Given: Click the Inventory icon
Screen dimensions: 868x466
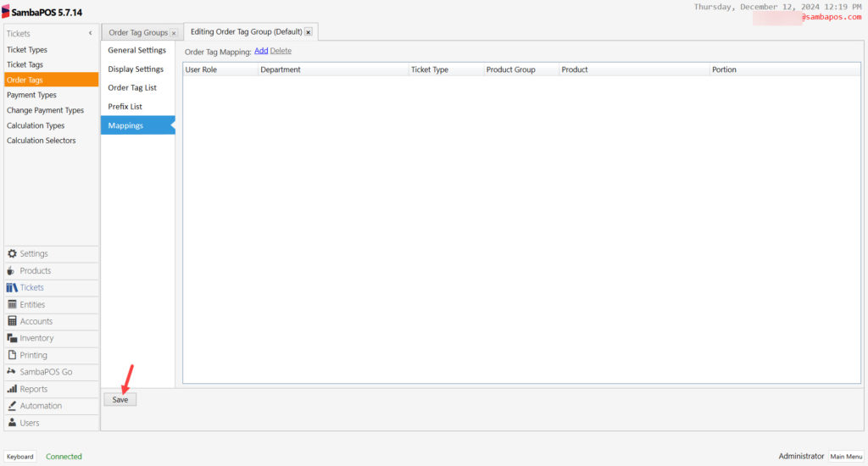Looking at the screenshot, I should point(12,338).
